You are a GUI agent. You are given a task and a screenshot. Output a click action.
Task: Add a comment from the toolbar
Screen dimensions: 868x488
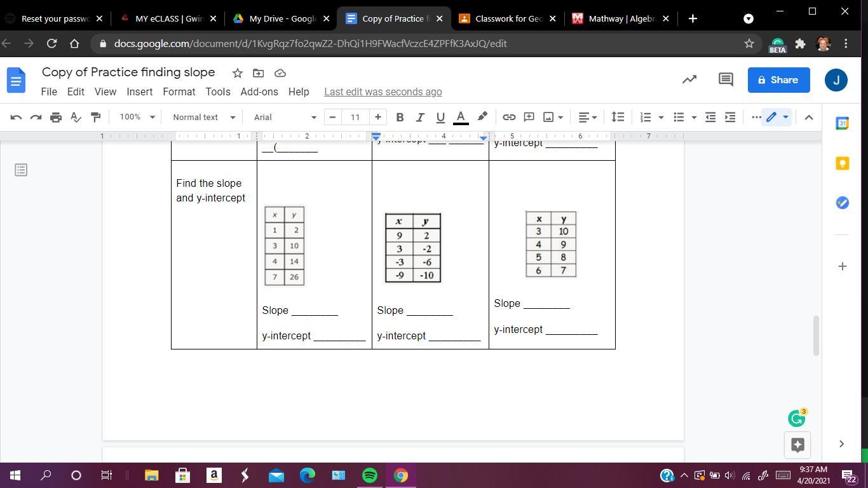pyautogui.click(x=529, y=117)
